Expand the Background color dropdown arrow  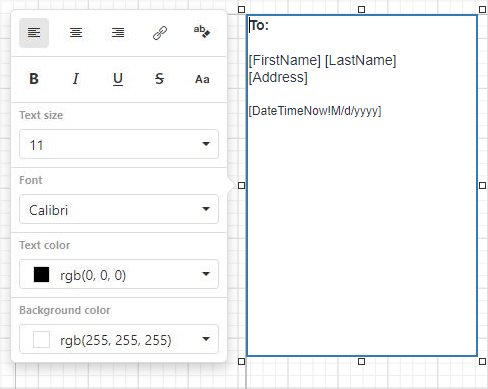[x=206, y=339]
